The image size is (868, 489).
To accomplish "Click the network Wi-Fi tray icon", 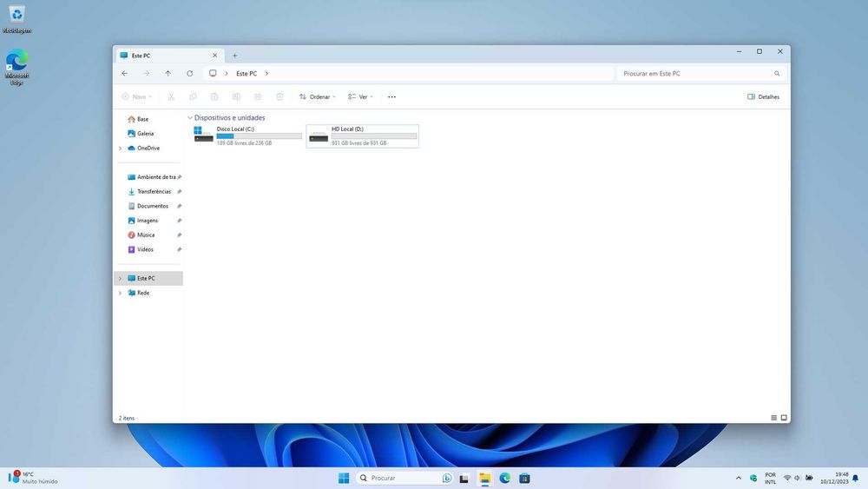I will tap(786, 478).
